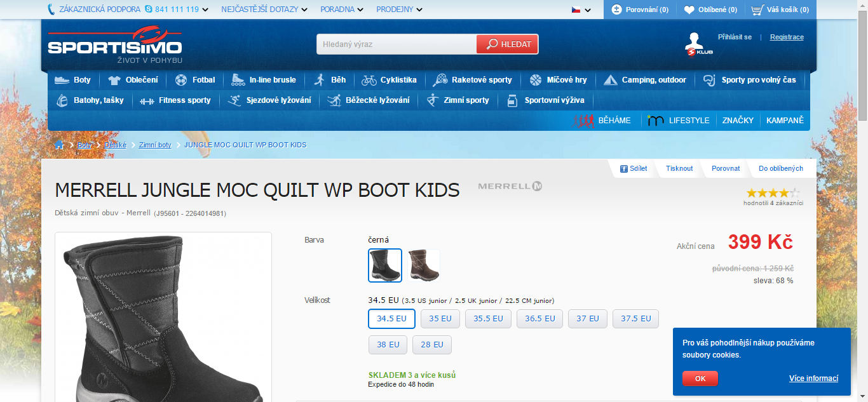Open the Kampaně section
The height and width of the screenshot is (402, 868).
coord(785,121)
